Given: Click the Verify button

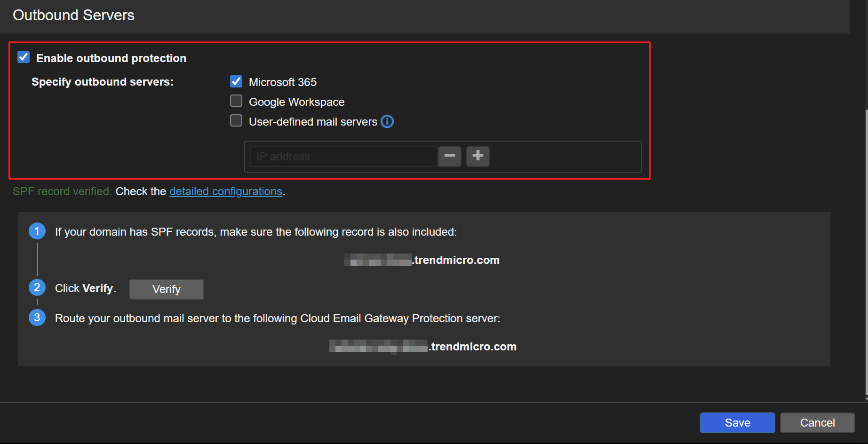Looking at the screenshot, I should [x=167, y=289].
